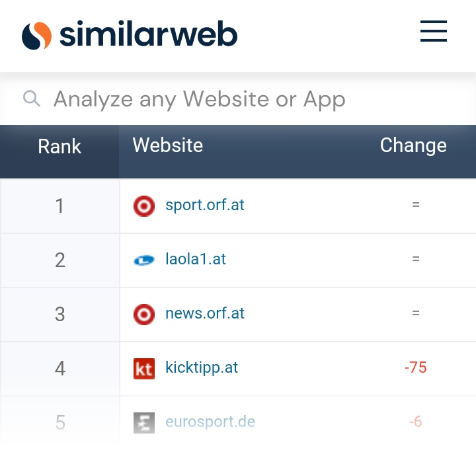Screen dimensions: 476x456
Task: Click the Similarweb logo
Action: pos(130,35)
